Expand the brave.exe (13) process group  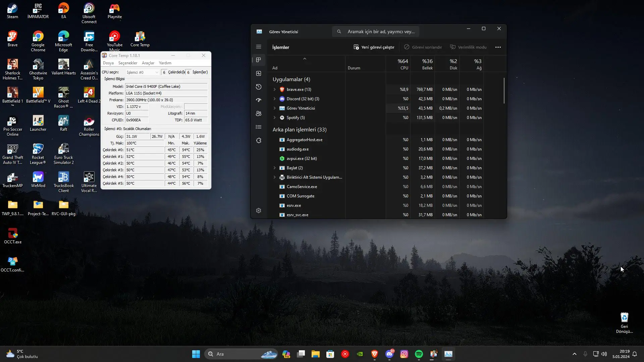pos(274,89)
